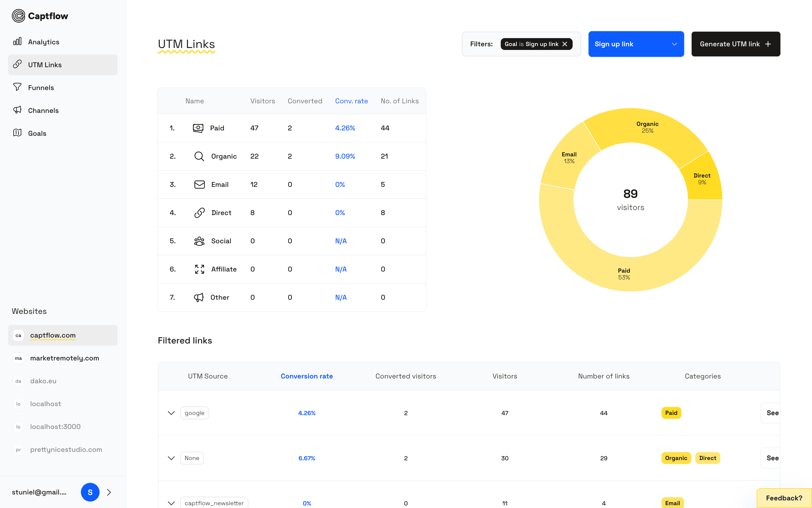Click the Paid cash icon in table

click(x=198, y=128)
